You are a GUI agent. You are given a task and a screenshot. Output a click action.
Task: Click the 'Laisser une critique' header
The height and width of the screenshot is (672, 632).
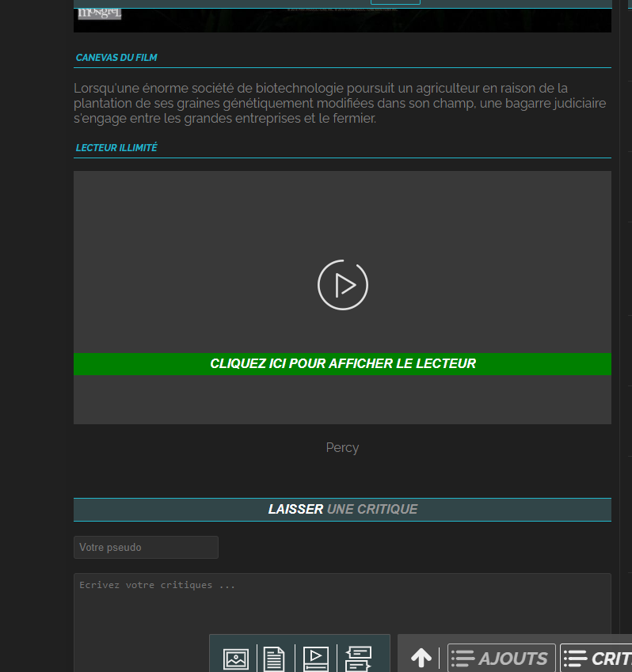point(342,510)
